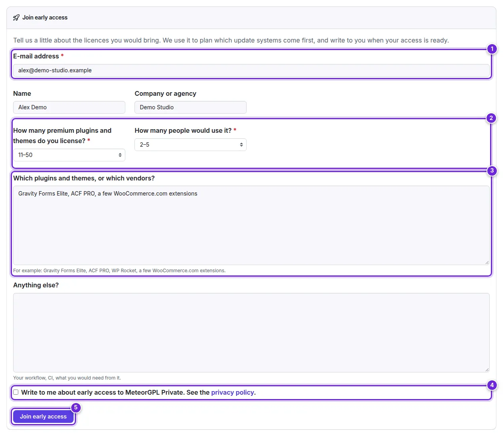Click the 'Which plugins and themes, or which vendors?' label
504x436 pixels.
point(84,178)
